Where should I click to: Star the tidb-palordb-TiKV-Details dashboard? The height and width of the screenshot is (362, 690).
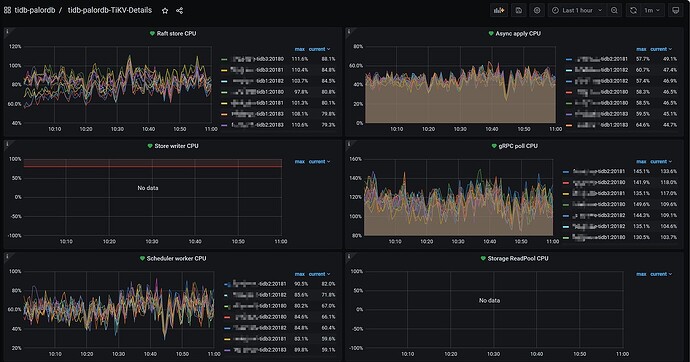[x=165, y=11]
